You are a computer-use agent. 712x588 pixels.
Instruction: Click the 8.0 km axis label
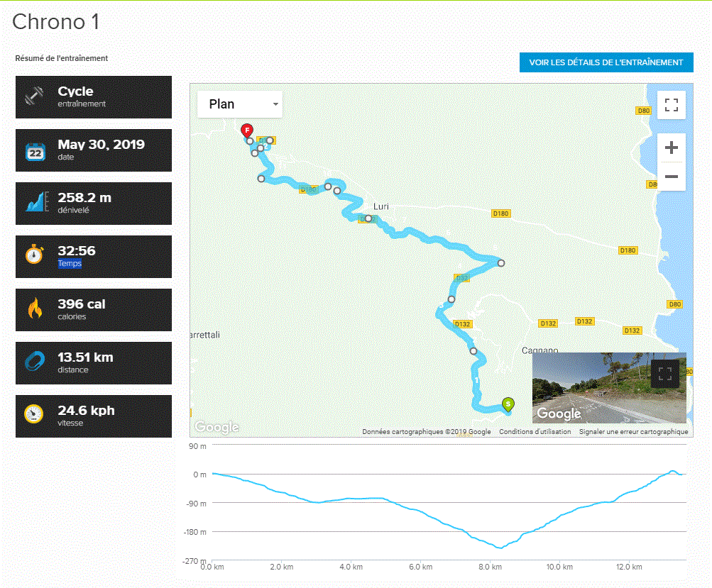point(490,567)
